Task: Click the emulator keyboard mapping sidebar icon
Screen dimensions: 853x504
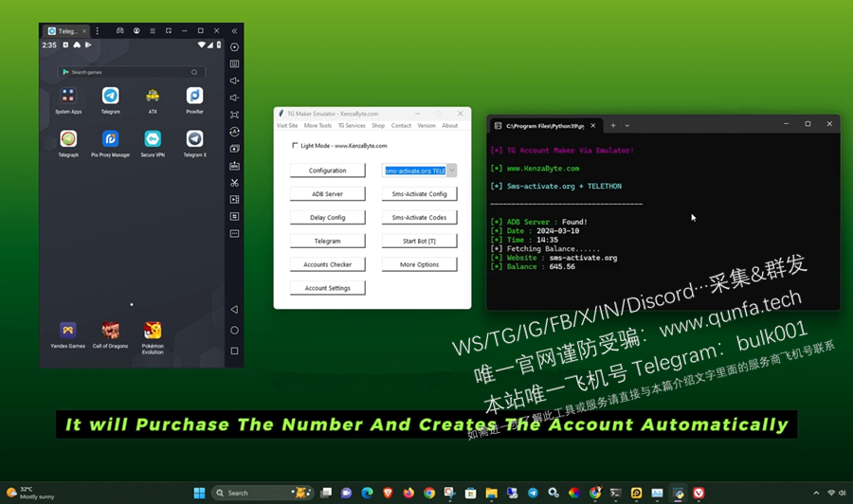Action: click(x=234, y=63)
